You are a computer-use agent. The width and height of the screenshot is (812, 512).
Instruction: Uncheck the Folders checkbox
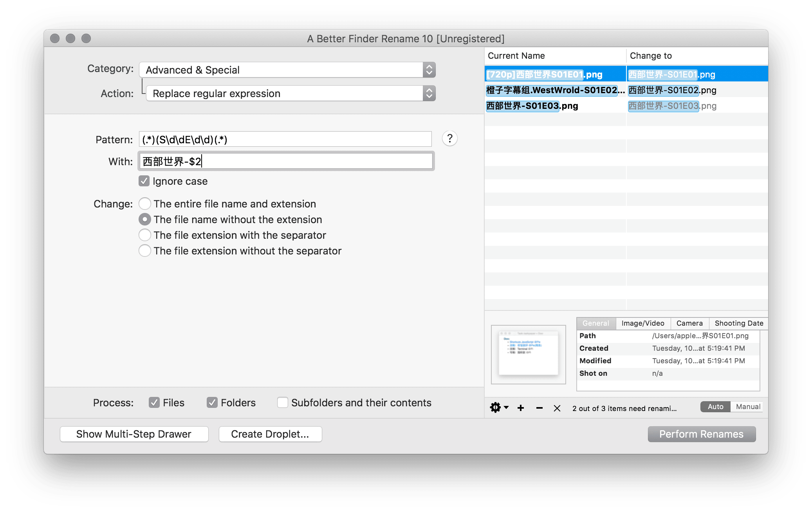point(212,402)
